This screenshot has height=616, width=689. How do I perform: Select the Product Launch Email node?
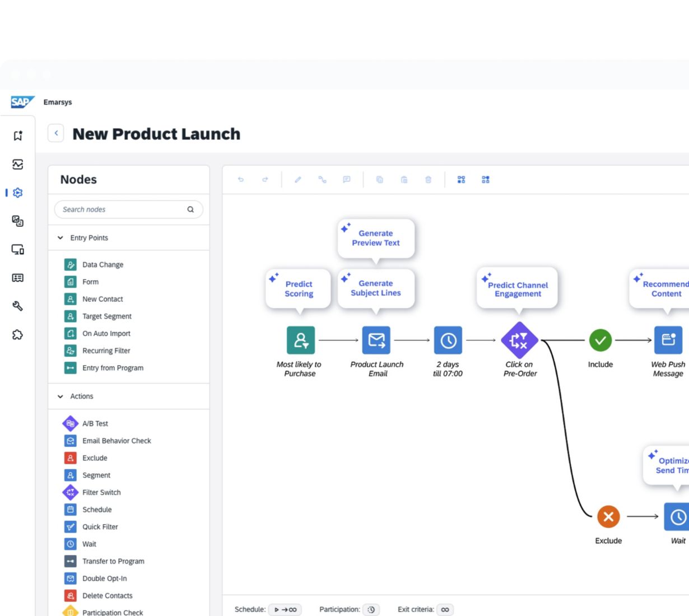coord(376,340)
